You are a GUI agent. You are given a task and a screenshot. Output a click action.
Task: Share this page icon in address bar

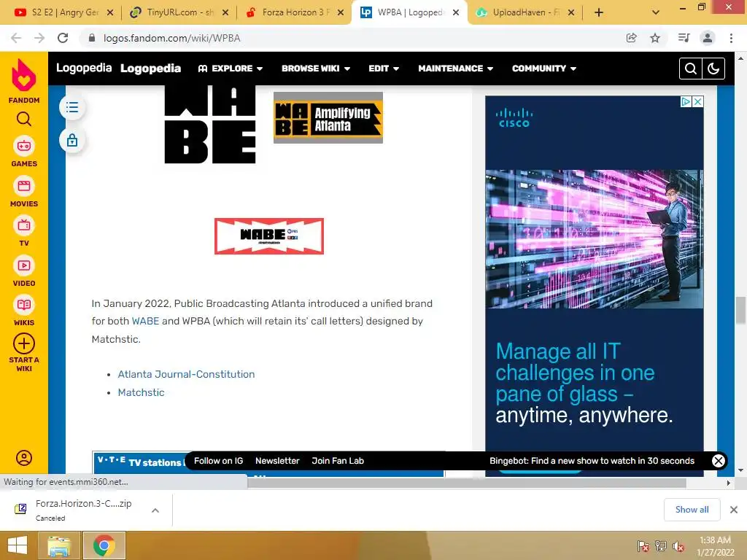(631, 38)
